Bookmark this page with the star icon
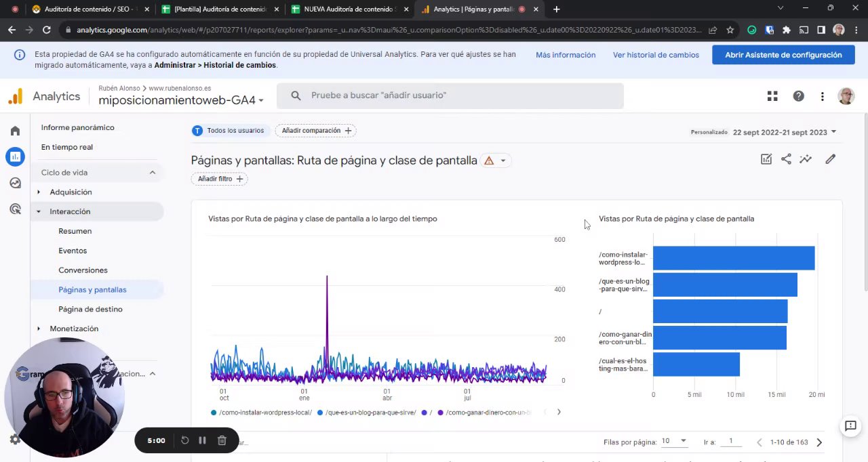This screenshot has width=868, height=462. (730, 30)
